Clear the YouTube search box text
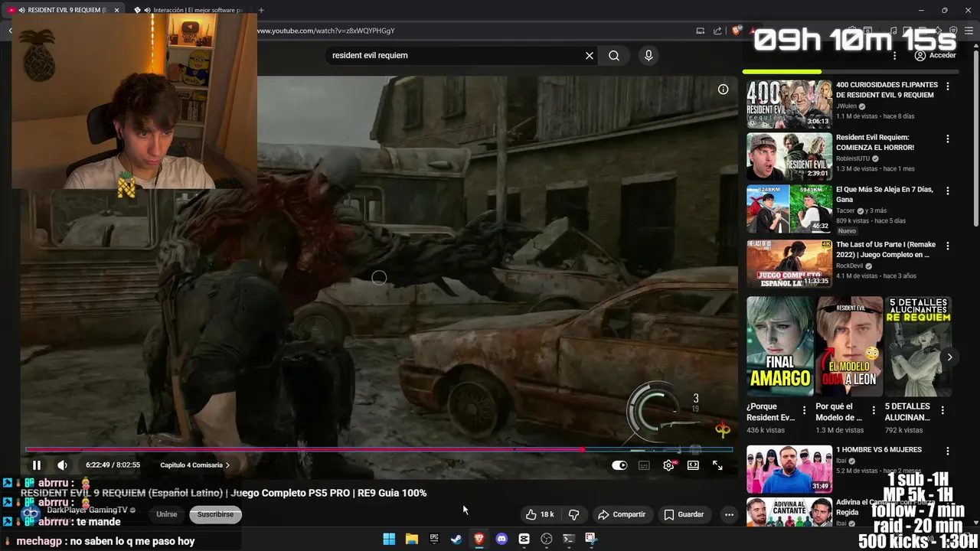 tap(590, 55)
